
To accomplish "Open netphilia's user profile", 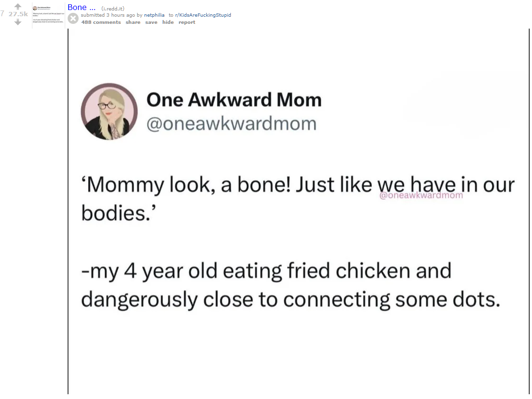I will coord(154,15).
